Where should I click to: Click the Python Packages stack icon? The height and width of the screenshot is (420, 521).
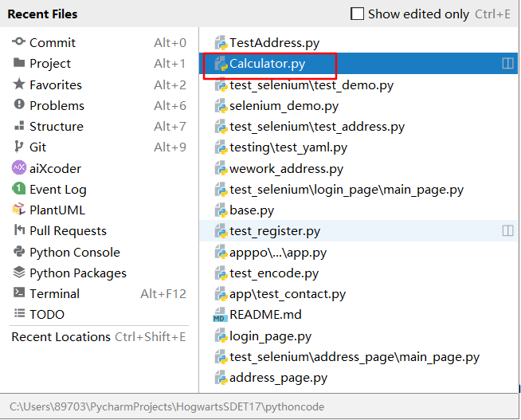point(19,272)
